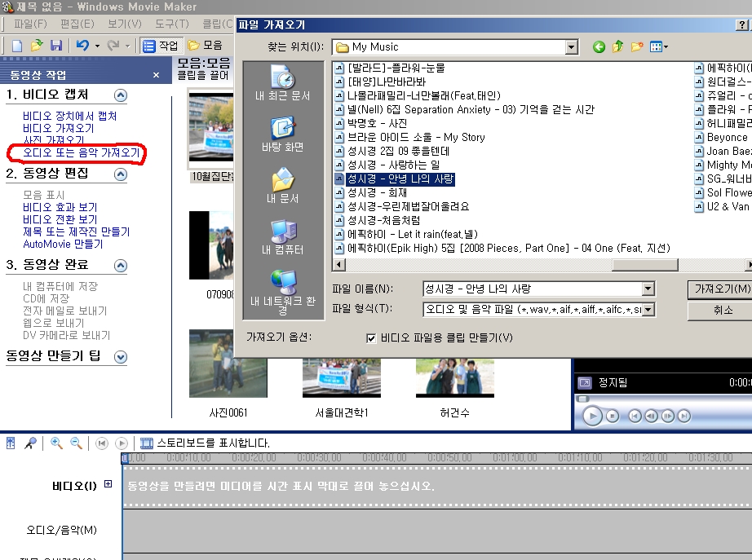Expand the 비디오 track plus icon

(108, 483)
